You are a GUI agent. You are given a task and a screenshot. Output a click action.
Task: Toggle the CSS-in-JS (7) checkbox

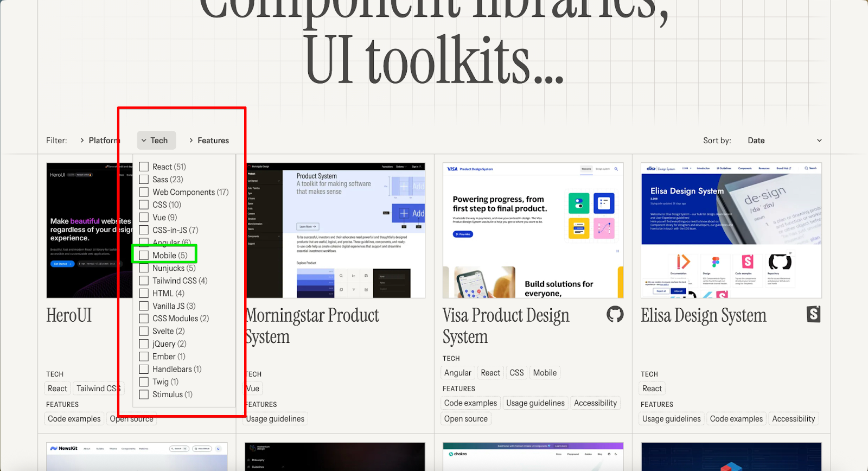click(x=144, y=230)
